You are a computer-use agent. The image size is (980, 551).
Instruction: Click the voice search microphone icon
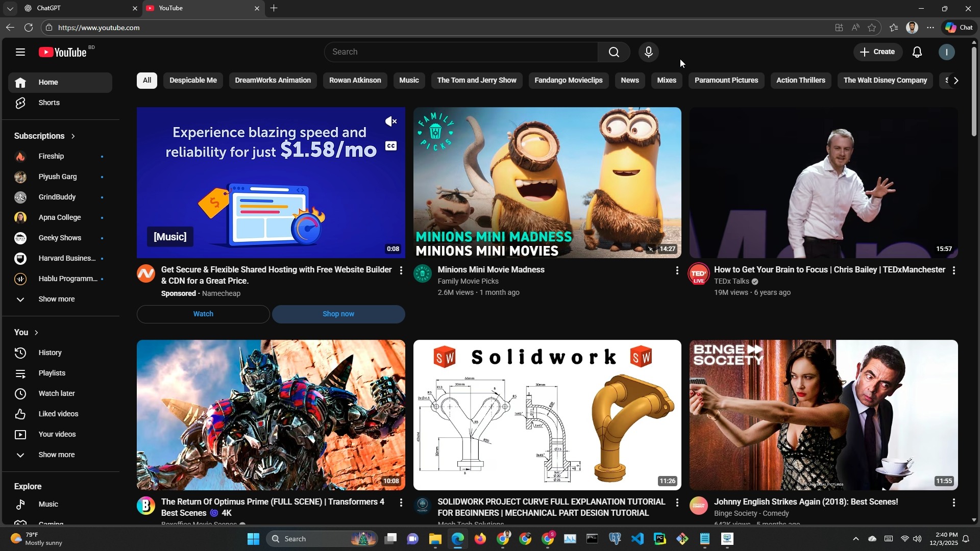click(x=648, y=52)
